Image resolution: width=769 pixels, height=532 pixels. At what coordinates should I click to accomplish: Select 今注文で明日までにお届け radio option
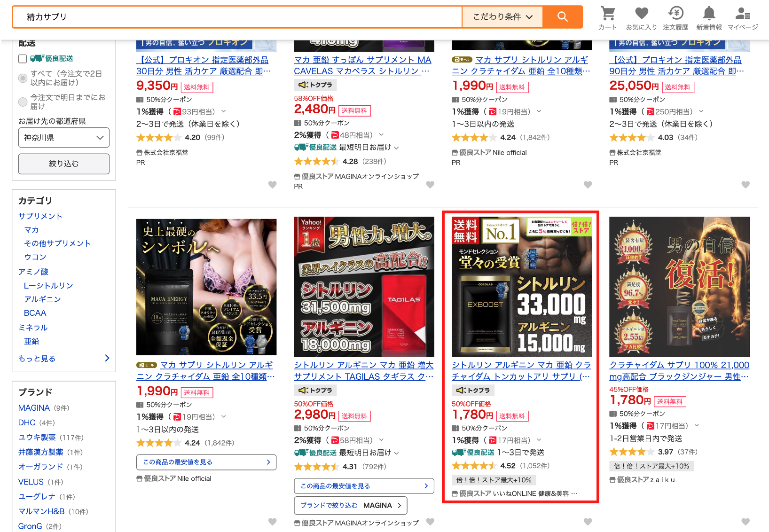pos(23,102)
